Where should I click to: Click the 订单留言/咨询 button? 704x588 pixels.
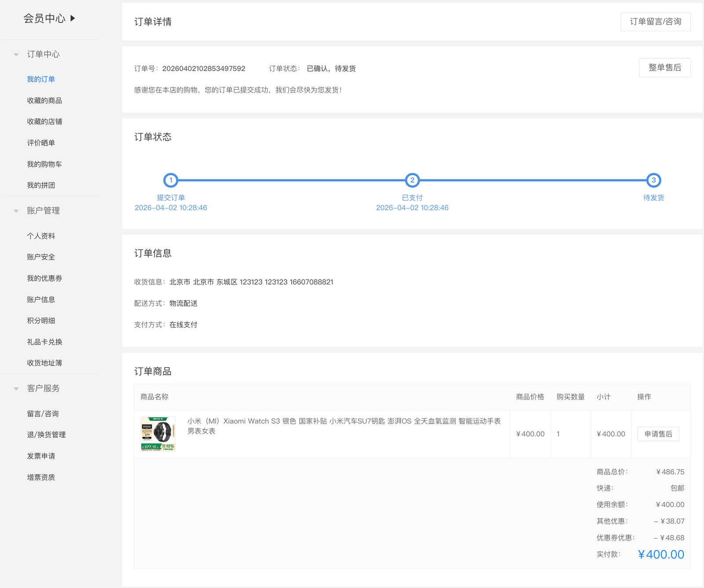point(655,22)
